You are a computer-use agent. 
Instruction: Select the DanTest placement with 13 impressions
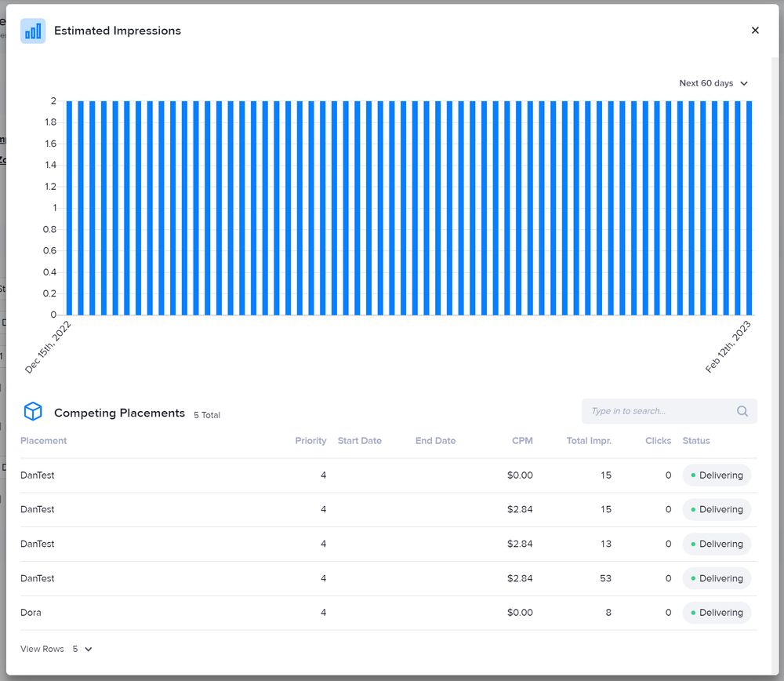click(x=38, y=544)
